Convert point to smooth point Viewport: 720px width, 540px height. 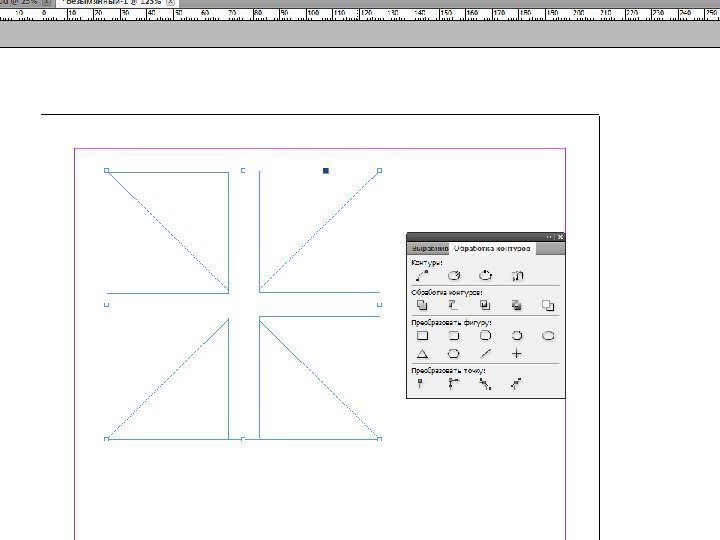[x=485, y=383]
